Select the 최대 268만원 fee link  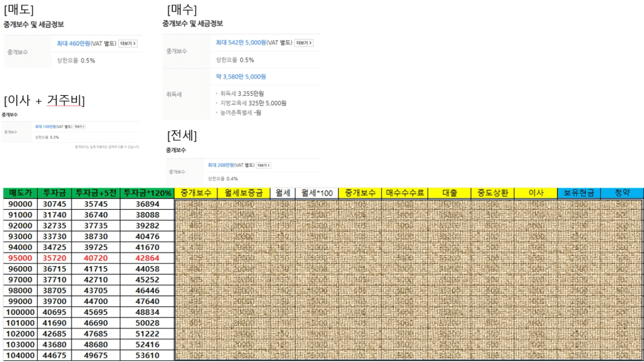click(x=221, y=165)
